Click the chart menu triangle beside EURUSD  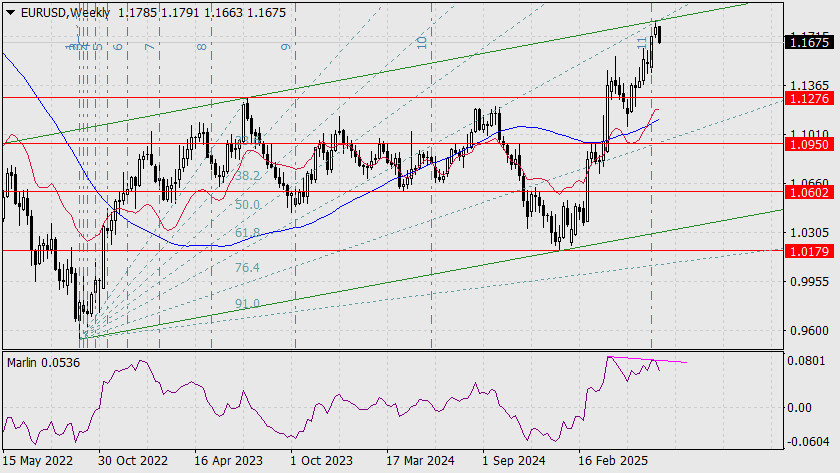pyautogui.click(x=10, y=12)
